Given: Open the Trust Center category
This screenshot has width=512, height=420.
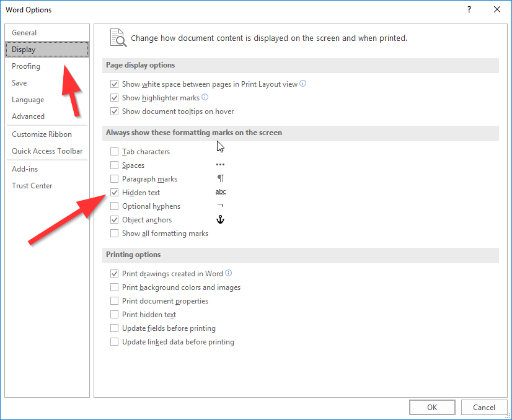Looking at the screenshot, I should click(x=47, y=186).
